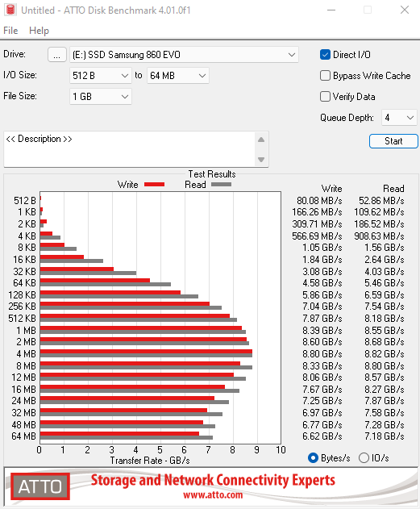Minimize the ATTO Disk Benchmark window

point(331,10)
